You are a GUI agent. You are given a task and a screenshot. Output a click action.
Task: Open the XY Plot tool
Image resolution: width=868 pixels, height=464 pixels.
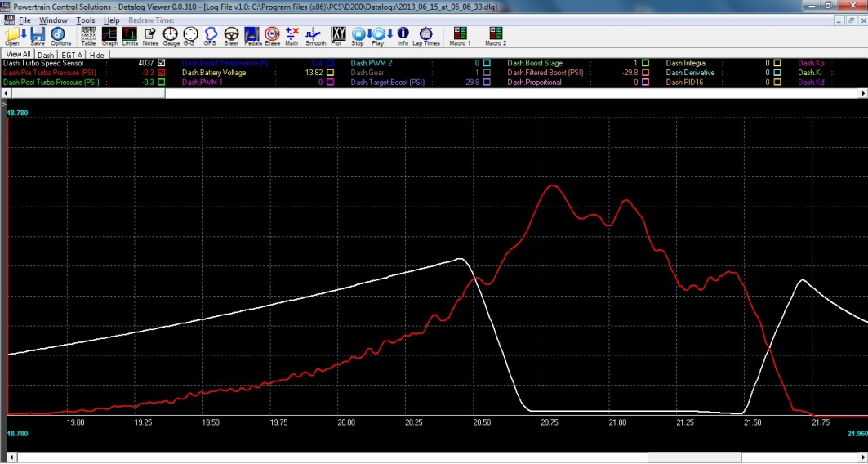click(x=337, y=35)
